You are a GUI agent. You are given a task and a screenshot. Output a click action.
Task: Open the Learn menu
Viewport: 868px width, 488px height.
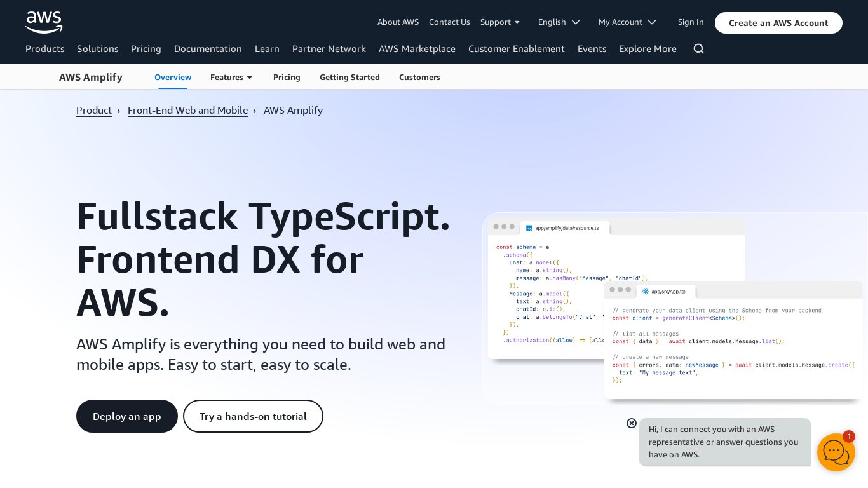click(x=267, y=49)
